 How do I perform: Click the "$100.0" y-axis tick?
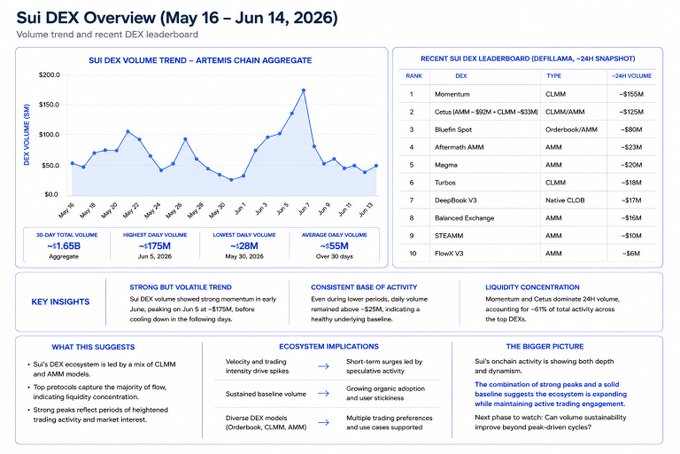(x=49, y=134)
